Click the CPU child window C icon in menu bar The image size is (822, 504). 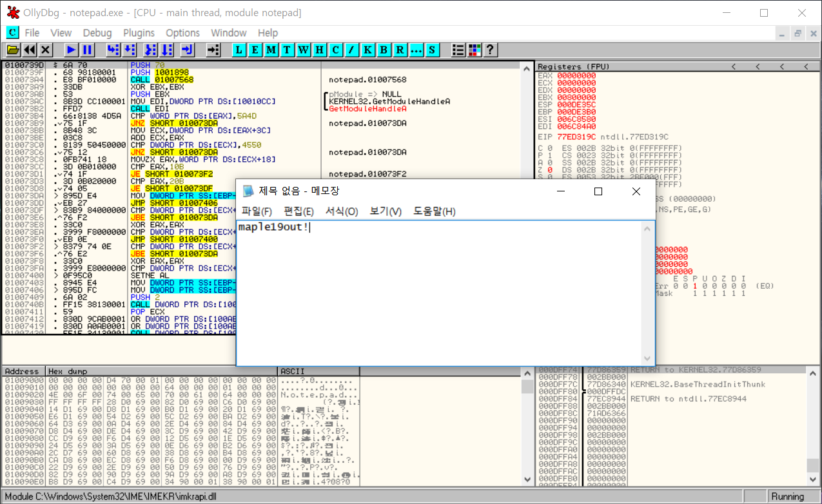pos(12,32)
